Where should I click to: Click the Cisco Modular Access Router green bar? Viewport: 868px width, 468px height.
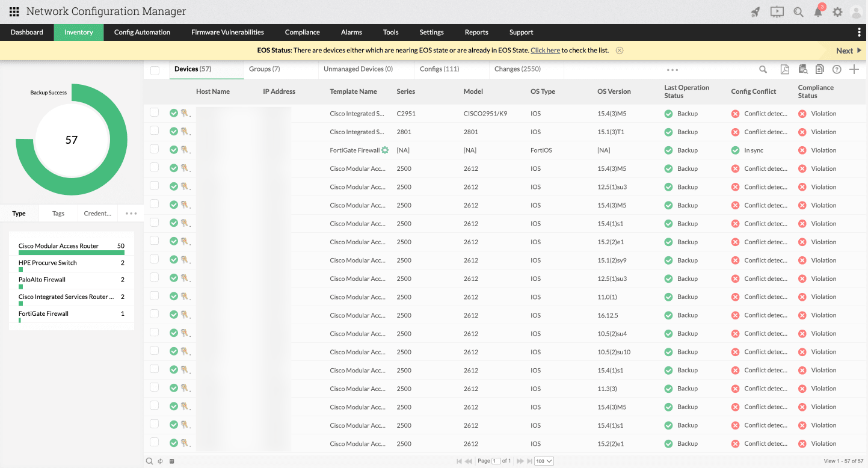tap(71, 253)
